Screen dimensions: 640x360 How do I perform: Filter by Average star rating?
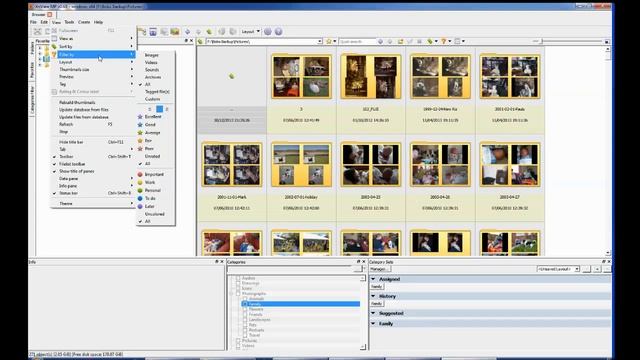tap(156, 133)
